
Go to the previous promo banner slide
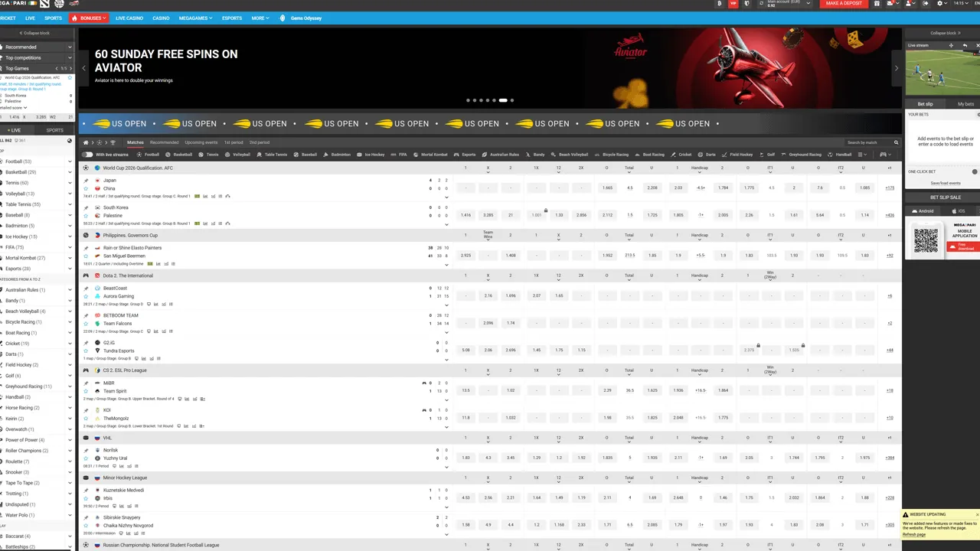click(84, 68)
